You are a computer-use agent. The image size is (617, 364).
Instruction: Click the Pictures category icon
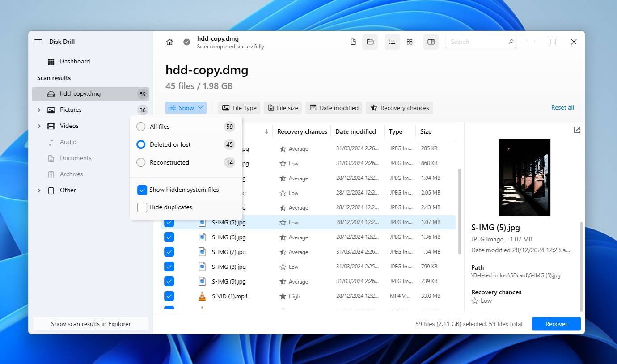[51, 110]
